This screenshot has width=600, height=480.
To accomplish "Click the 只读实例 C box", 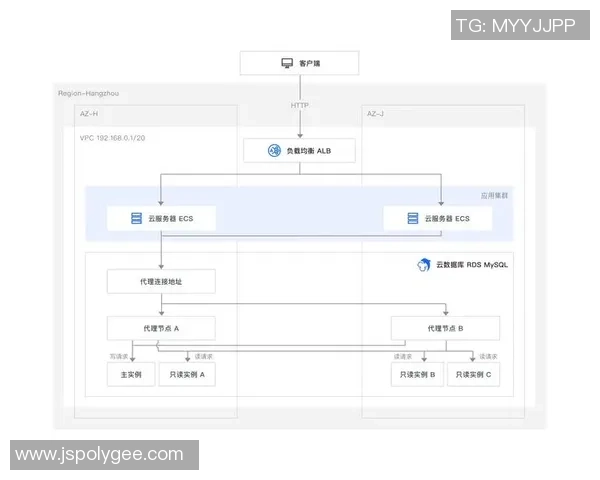I will coord(474,375).
